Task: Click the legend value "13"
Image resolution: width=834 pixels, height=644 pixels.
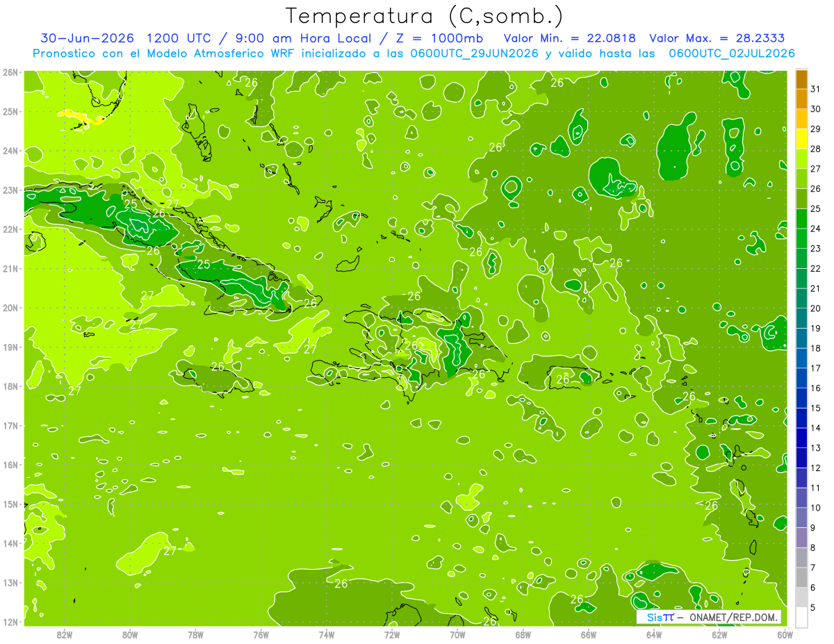Action: point(815,448)
